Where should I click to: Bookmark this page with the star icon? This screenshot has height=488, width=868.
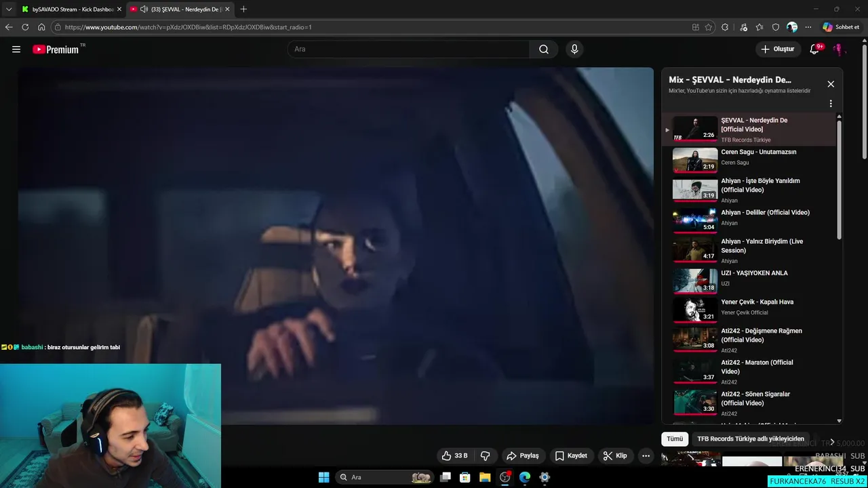click(709, 27)
